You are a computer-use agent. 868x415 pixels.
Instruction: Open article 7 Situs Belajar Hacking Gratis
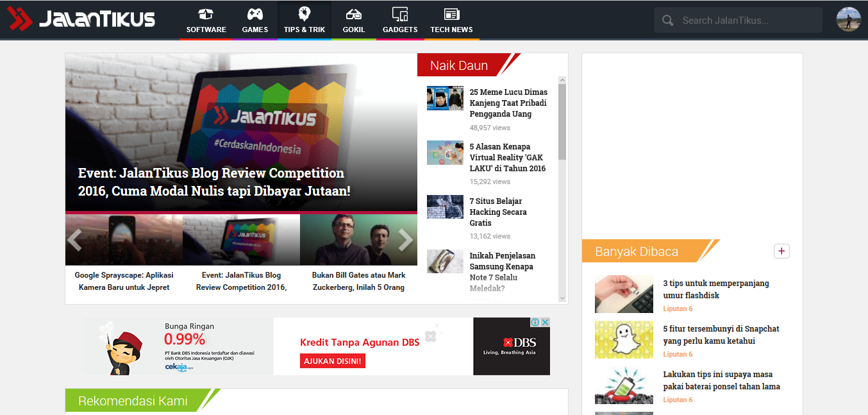point(498,212)
